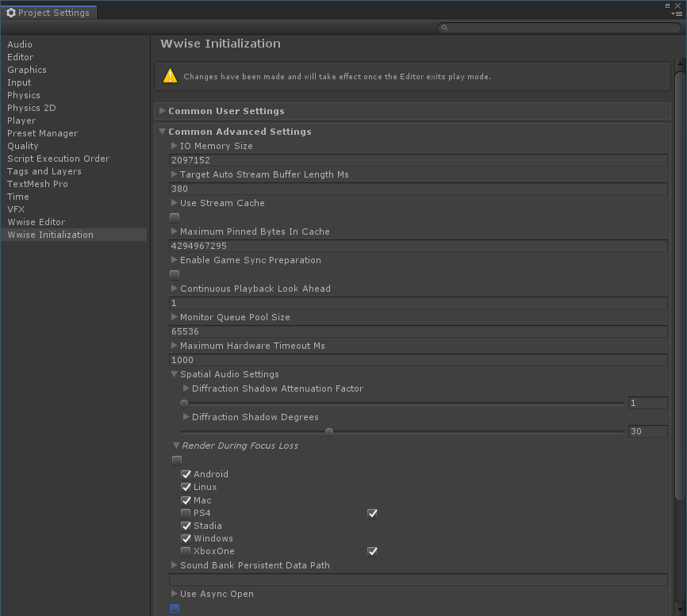Open the Script Execution Order settings
687x616 pixels.
(59, 159)
